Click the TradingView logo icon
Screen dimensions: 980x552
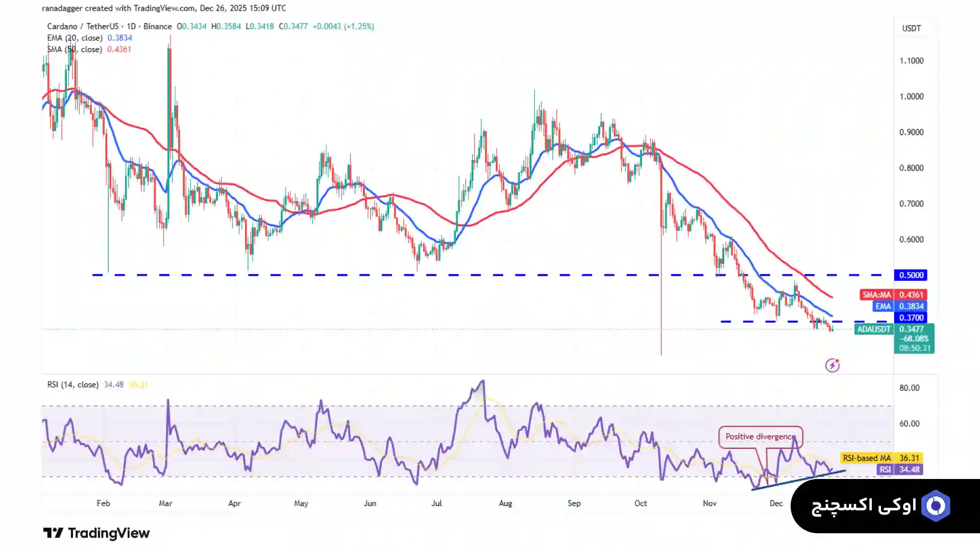tap(53, 533)
